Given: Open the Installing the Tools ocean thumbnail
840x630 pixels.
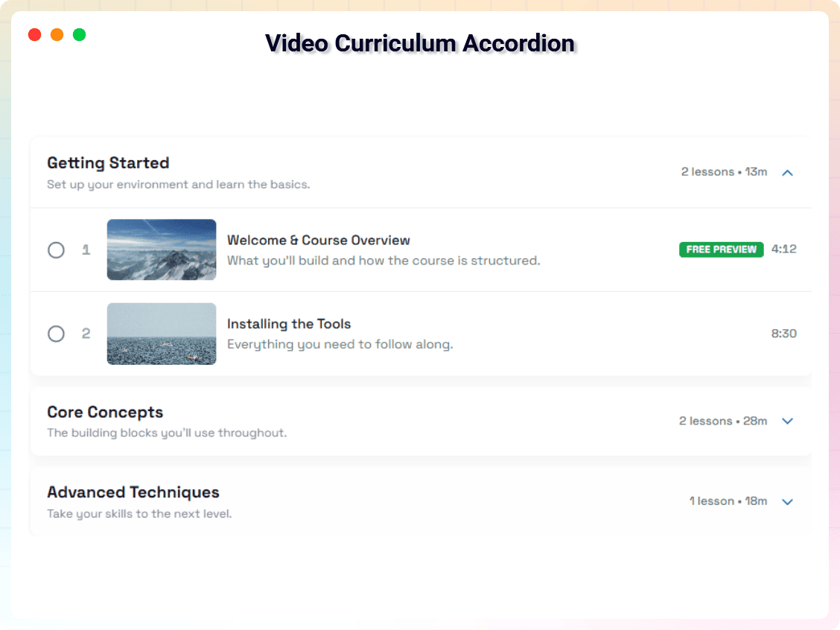Looking at the screenshot, I should click(x=162, y=334).
